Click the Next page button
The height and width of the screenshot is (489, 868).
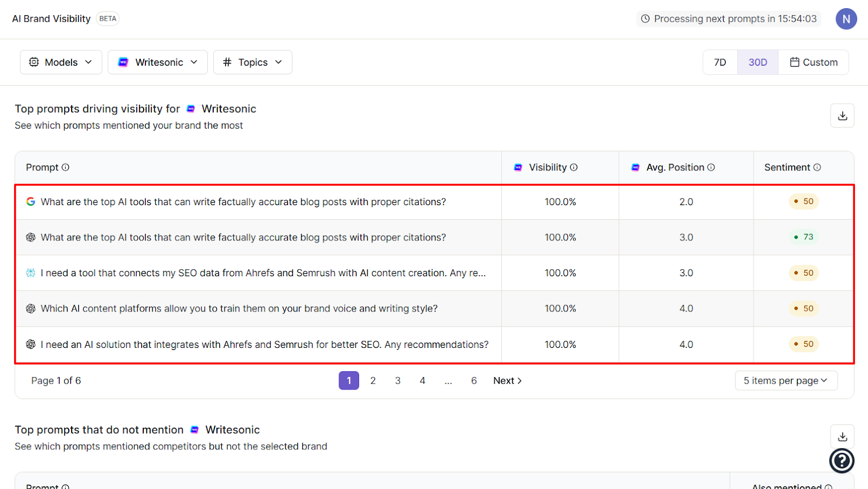[x=507, y=380]
